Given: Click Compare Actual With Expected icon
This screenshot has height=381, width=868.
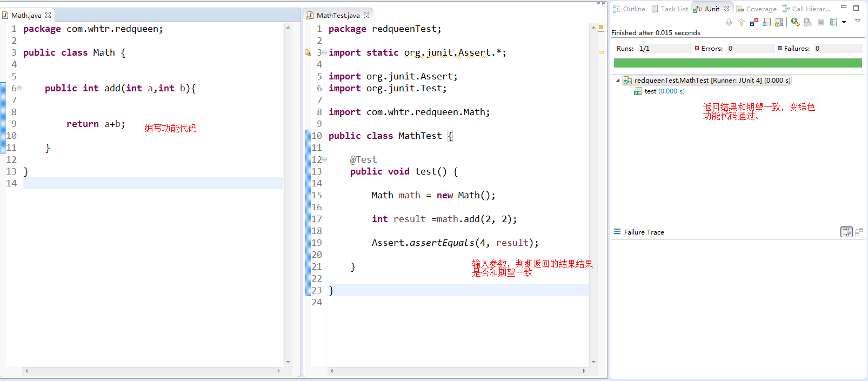Looking at the screenshot, I should (x=859, y=232).
